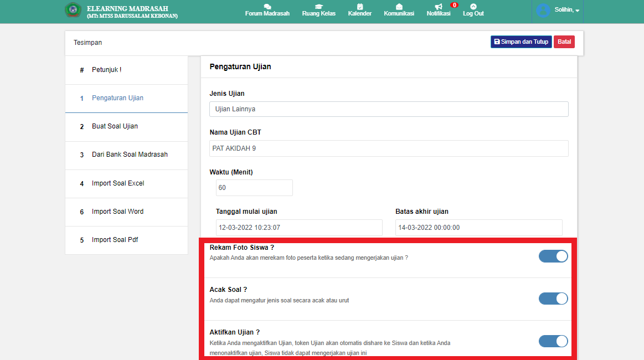Open Ruang Kelas graduation cap icon

(x=318, y=6)
